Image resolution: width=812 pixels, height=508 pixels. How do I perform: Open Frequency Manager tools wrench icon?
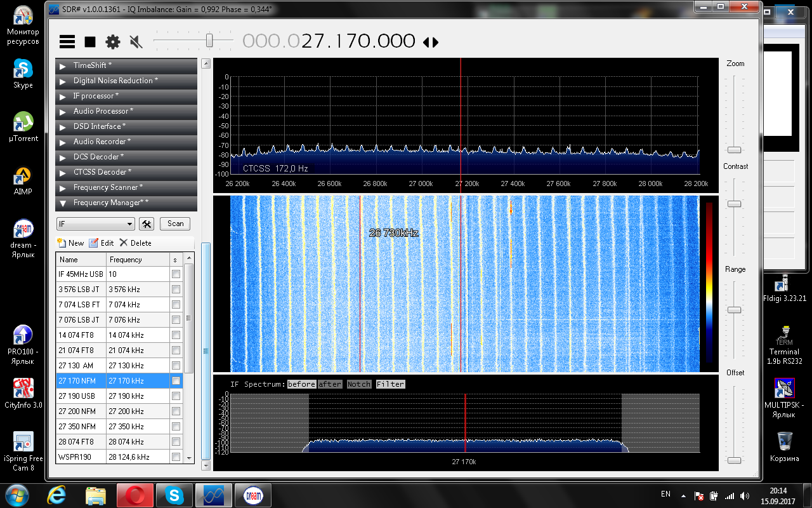(x=147, y=224)
